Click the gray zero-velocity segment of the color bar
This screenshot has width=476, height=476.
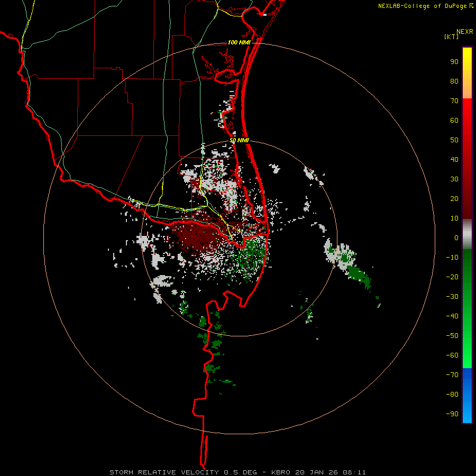coord(467,234)
